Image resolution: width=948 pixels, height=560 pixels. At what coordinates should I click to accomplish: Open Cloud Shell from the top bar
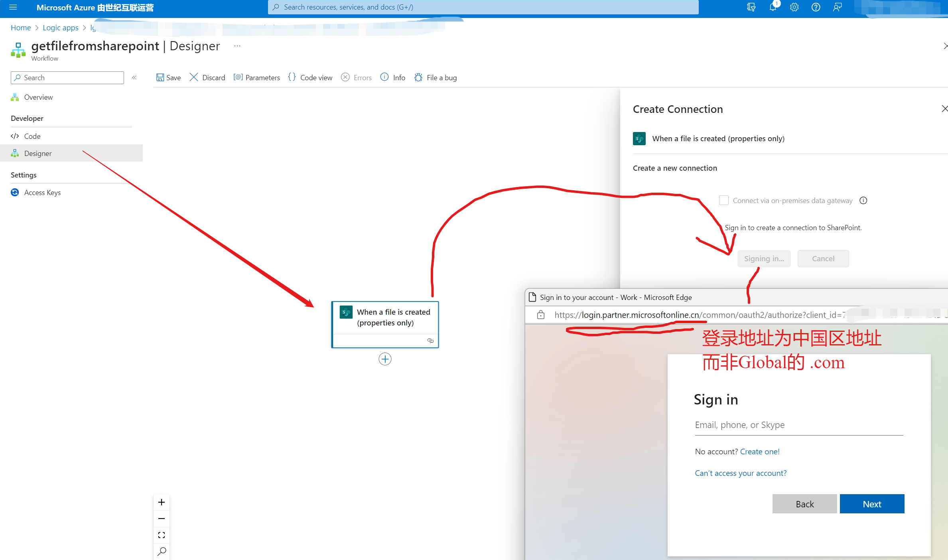751,7
